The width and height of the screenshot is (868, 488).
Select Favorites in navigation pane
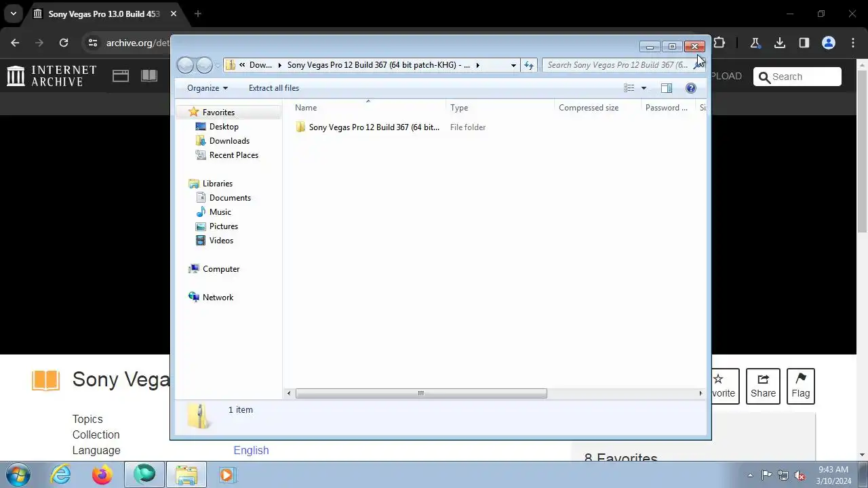[x=218, y=113]
